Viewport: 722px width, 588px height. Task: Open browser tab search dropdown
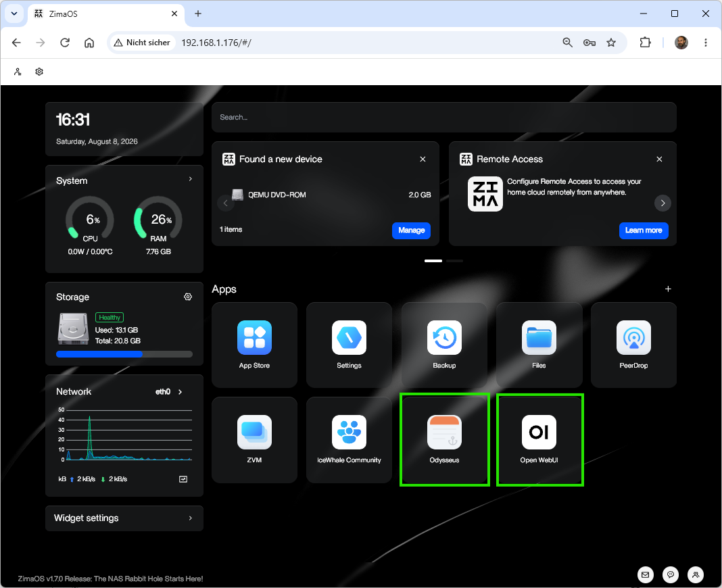pyautogui.click(x=14, y=14)
